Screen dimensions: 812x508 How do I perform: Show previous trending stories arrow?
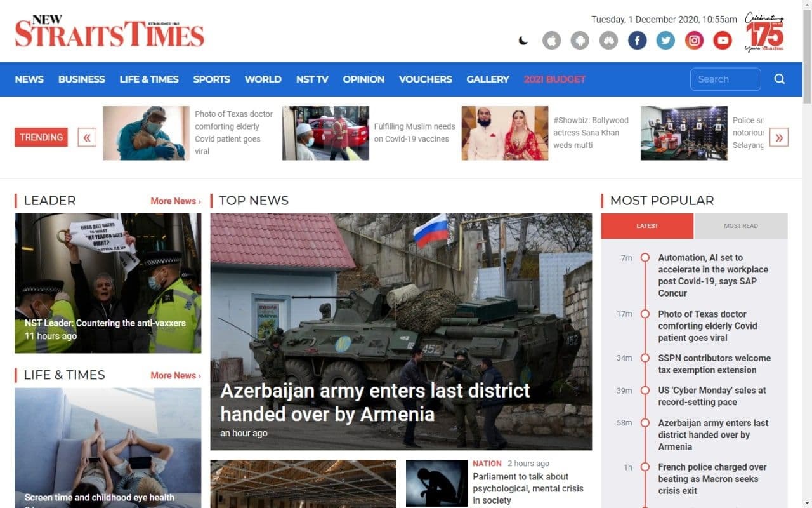[87, 137]
